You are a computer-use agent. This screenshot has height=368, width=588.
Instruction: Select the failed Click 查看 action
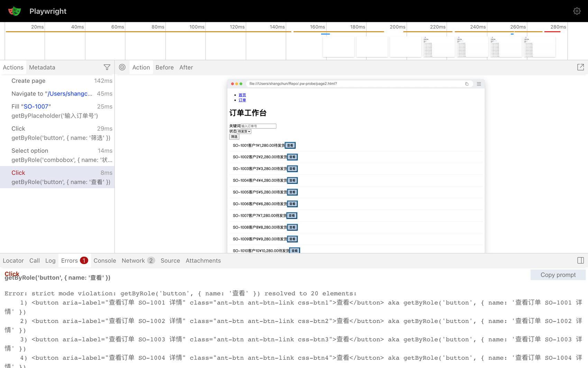coord(57,177)
